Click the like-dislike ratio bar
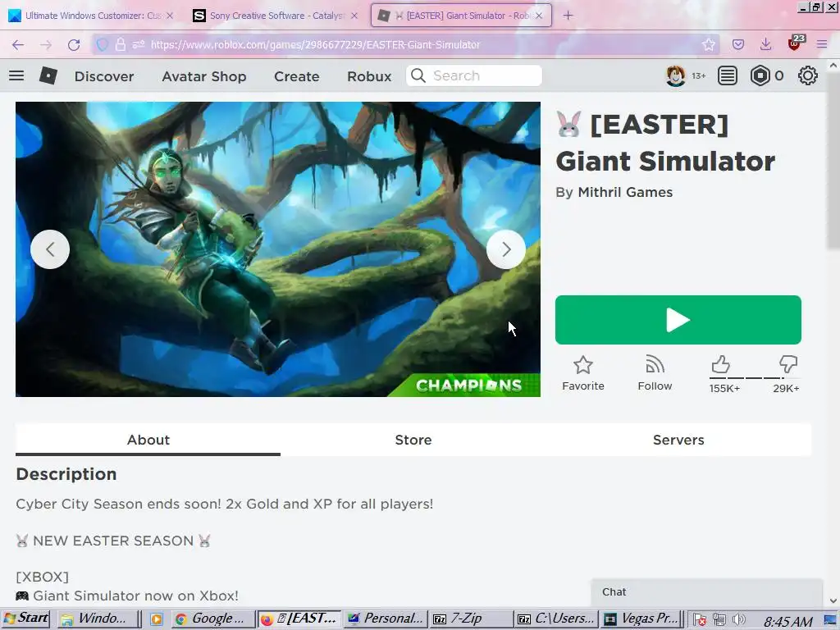 coord(755,377)
